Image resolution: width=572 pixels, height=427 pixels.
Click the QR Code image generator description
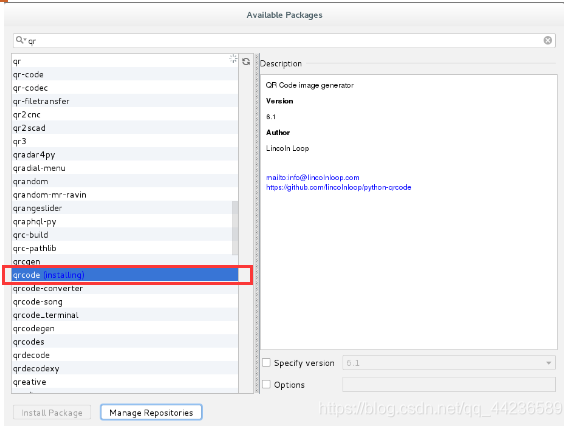(x=310, y=85)
